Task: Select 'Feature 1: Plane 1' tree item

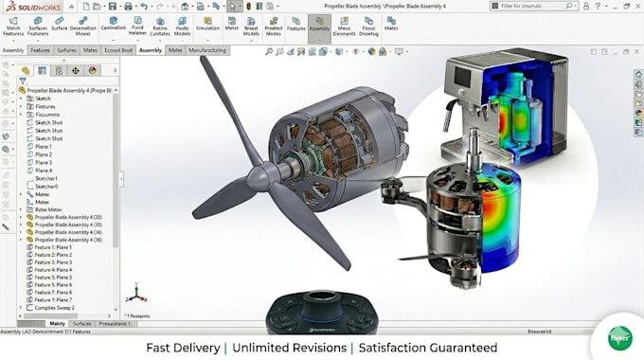Action: coord(53,247)
